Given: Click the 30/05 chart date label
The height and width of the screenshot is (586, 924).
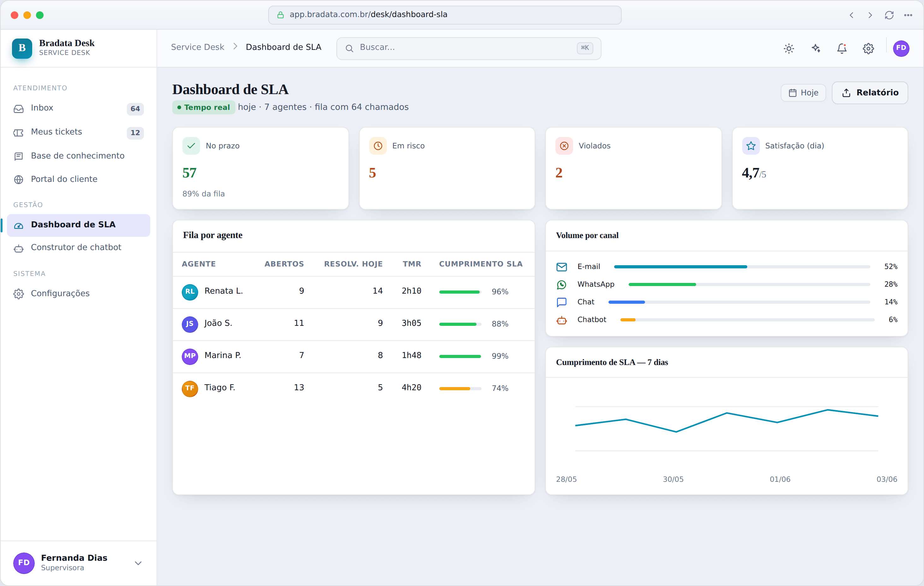Looking at the screenshot, I should (x=673, y=479).
